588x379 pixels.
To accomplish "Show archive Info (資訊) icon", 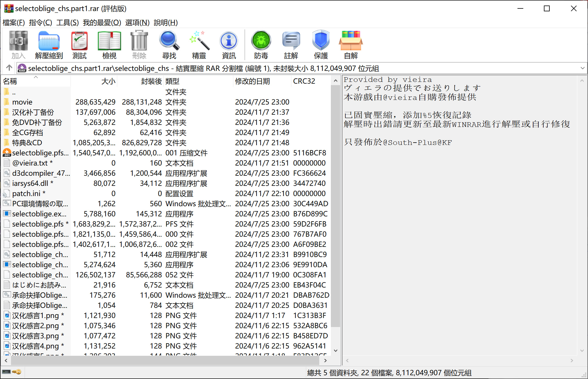I will (x=229, y=45).
